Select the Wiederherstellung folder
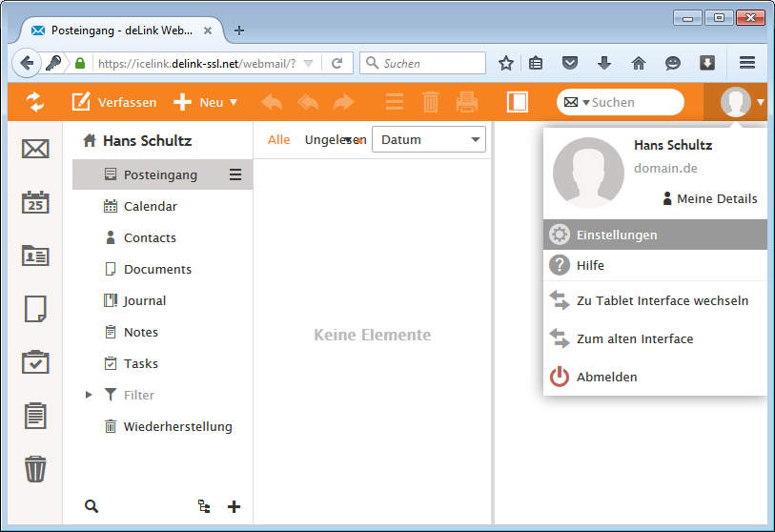The width and height of the screenshot is (775, 532). click(x=177, y=426)
